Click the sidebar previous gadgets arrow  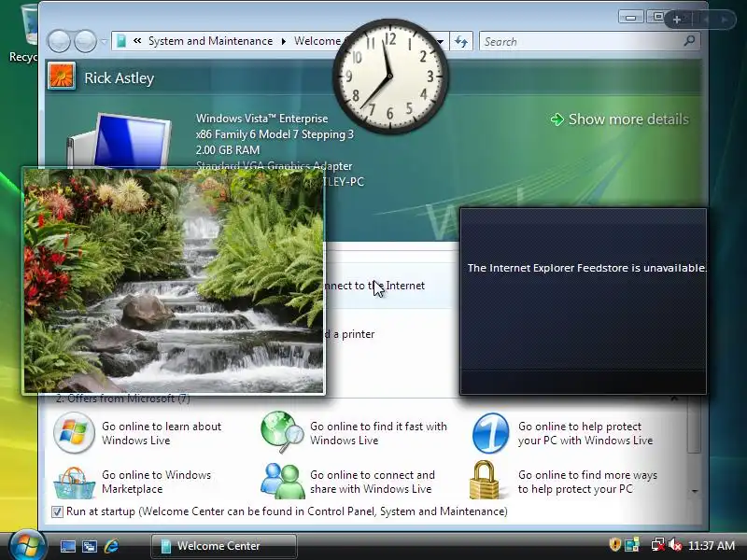coord(706,20)
